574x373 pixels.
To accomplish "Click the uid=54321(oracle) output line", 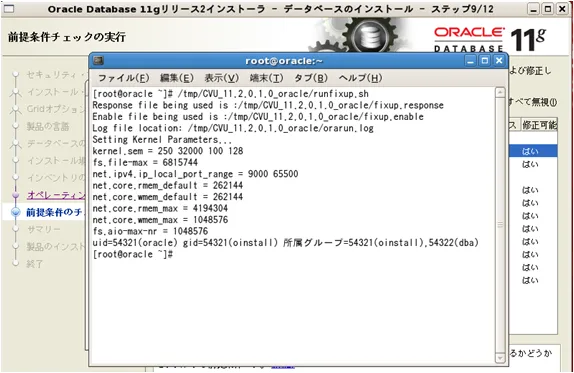I will (x=286, y=243).
